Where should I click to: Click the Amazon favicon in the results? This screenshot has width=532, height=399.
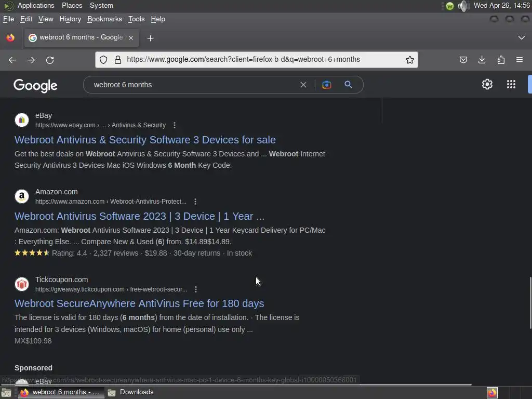[22, 196]
